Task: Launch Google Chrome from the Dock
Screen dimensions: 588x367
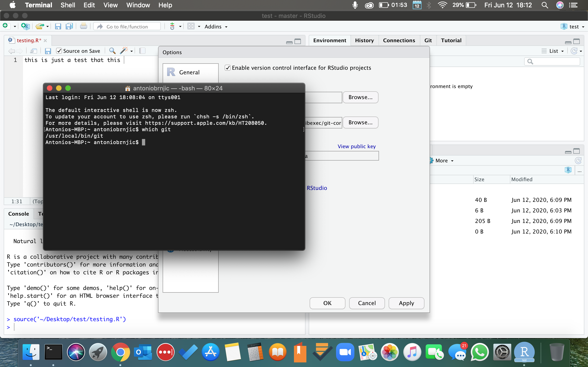Action: click(x=121, y=352)
